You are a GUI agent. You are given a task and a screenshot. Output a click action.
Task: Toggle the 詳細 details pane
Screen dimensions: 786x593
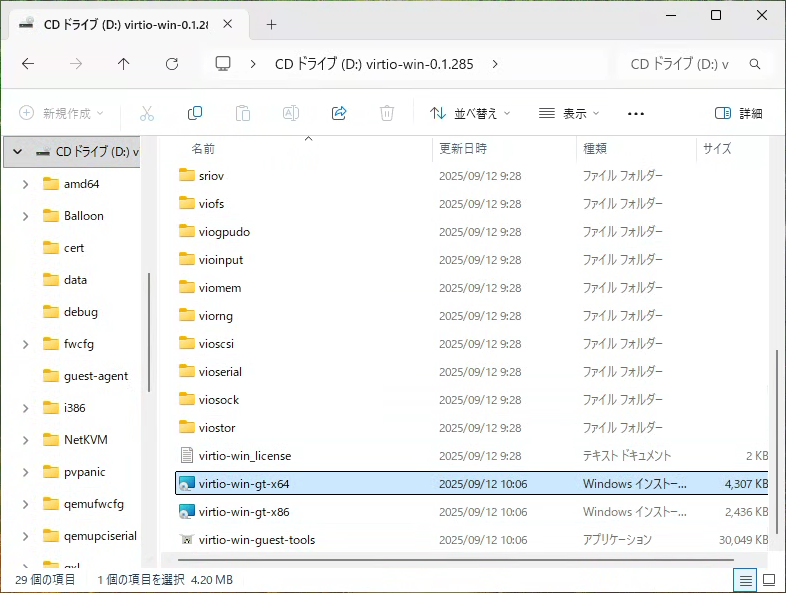[x=738, y=113]
